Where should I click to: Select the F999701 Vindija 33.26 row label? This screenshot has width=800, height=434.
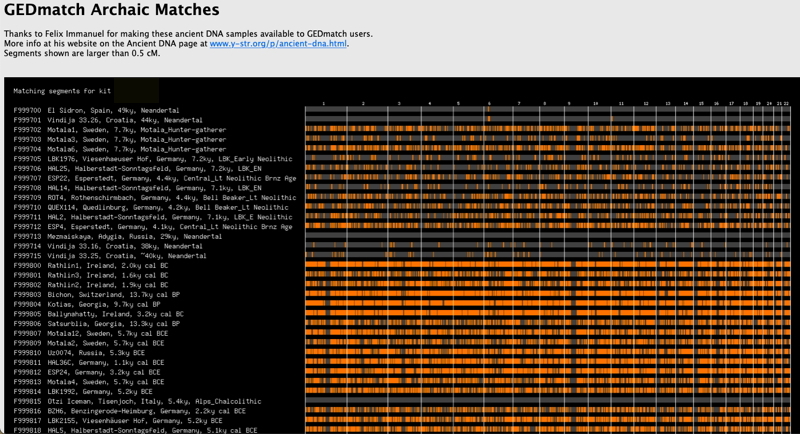point(94,120)
